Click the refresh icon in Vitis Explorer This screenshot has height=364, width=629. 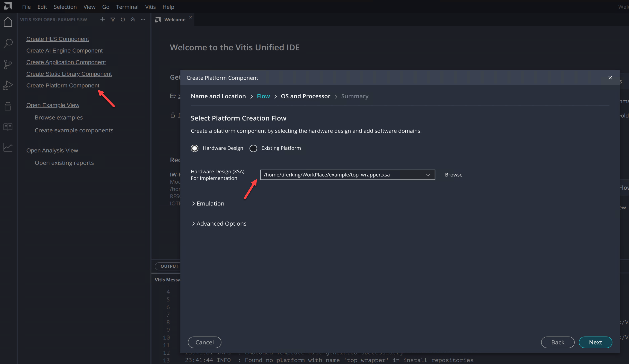123,20
